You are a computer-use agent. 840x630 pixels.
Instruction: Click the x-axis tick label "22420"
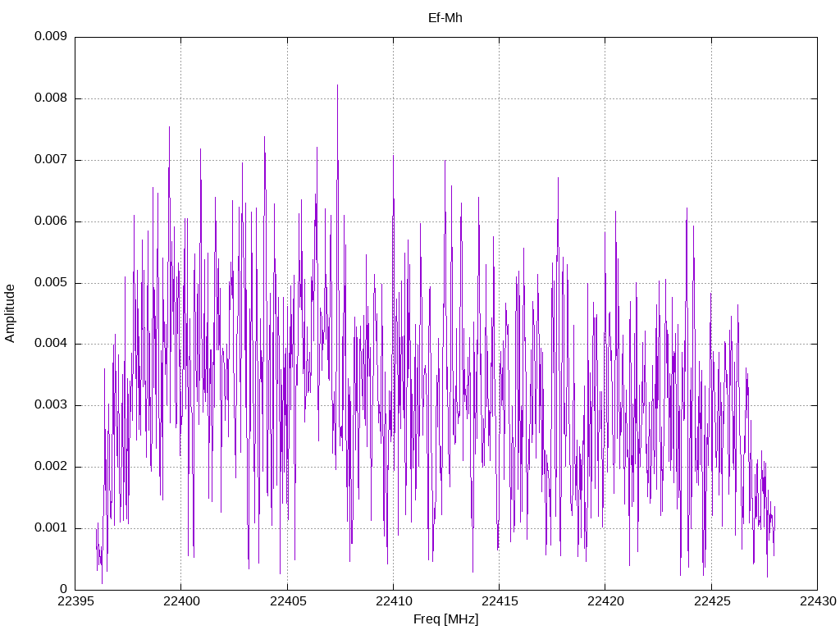(605, 601)
